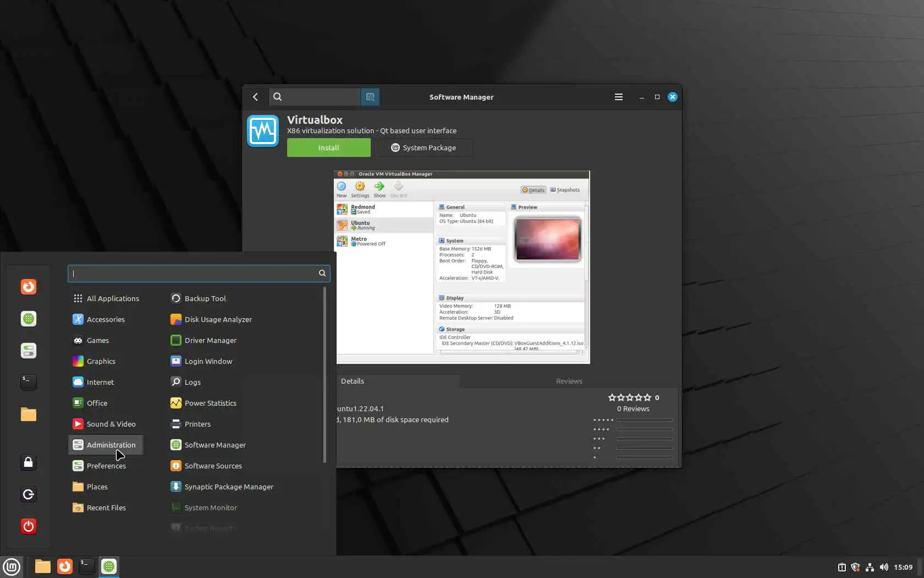Open the Places category
Viewport: 924px width, 578px height.
point(106,487)
